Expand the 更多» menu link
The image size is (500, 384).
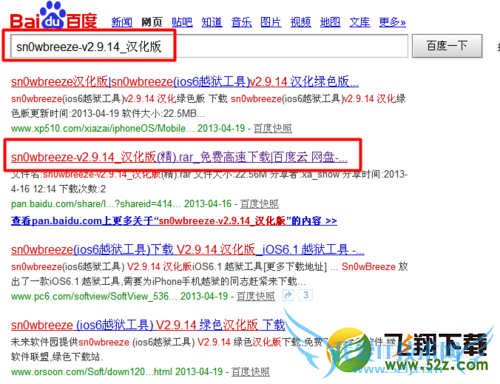pos(392,22)
